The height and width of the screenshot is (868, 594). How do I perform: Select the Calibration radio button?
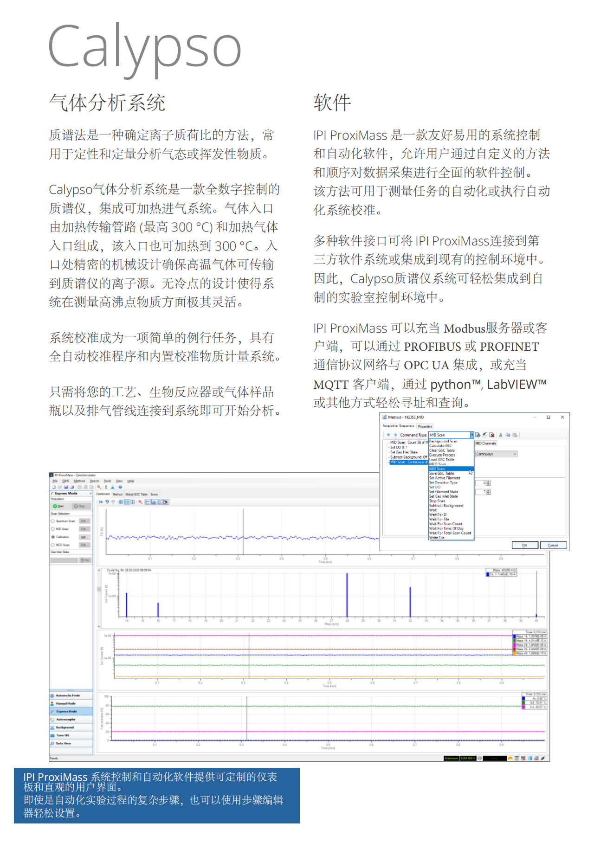tap(53, 537)
